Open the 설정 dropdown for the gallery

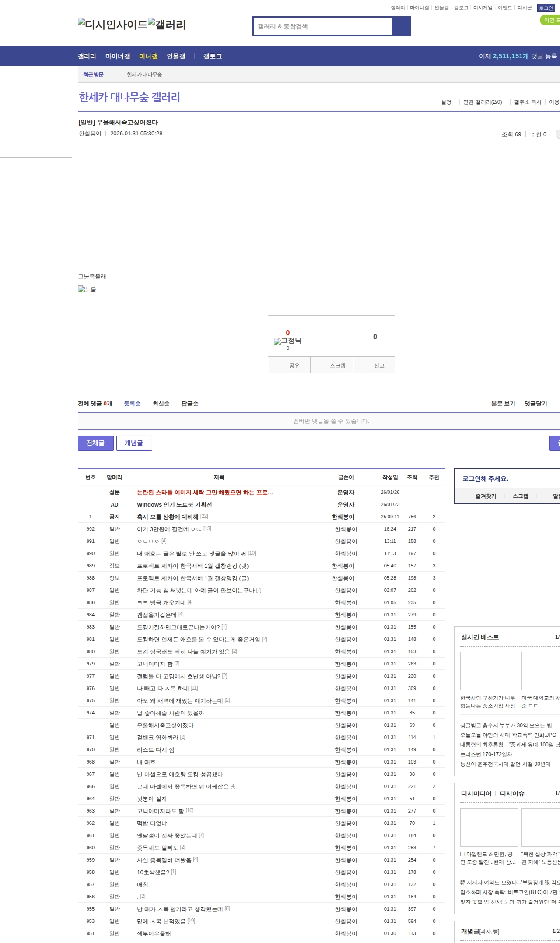[446, 102]
